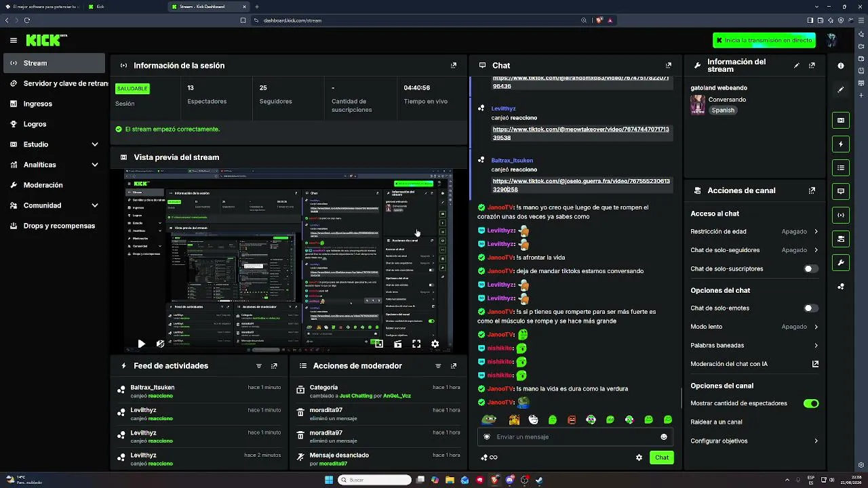The image size is (868, 488).
Task: Toggle the wrench stream info icon in the right rail
Action: [841, 263]
